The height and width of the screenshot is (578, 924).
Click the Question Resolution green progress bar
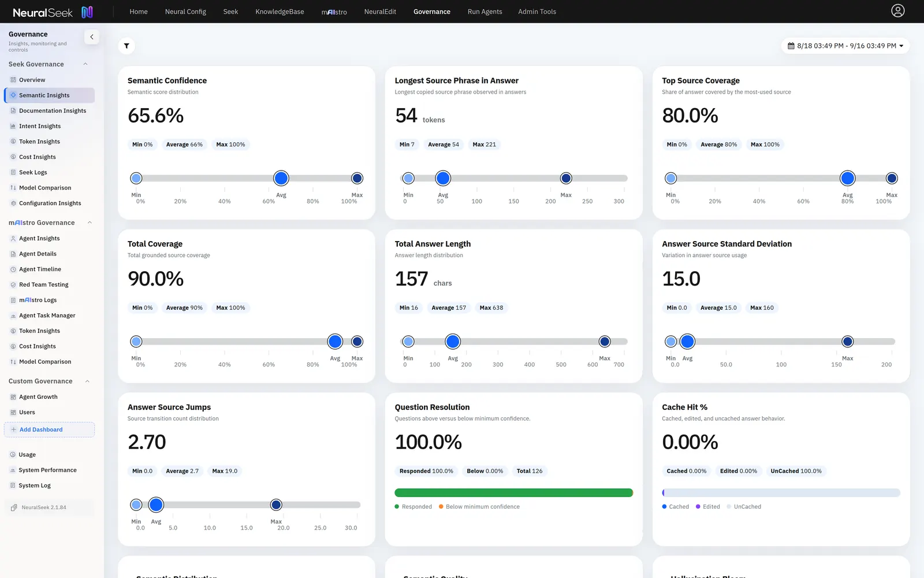(513, 492)
